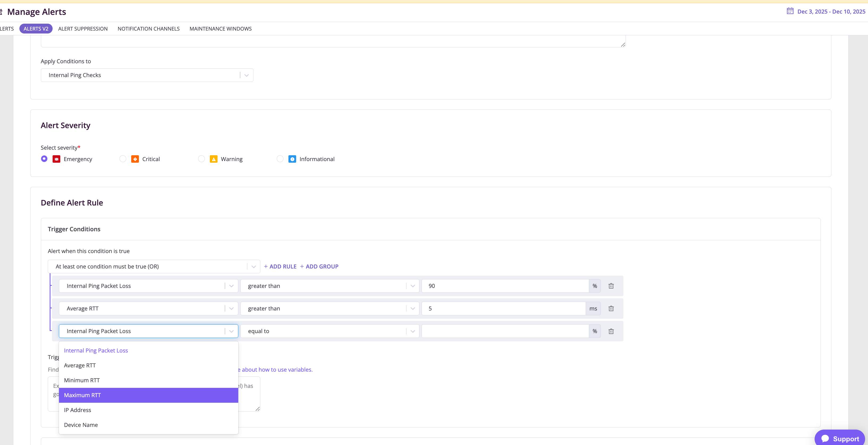Delete the Internal Ping Packet Loss 90% rule
The image size is (868, 445).
tap(612, 286)
